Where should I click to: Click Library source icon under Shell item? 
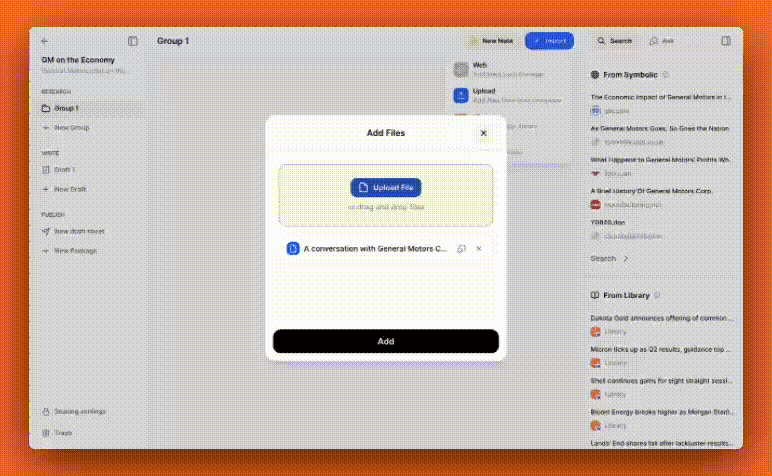(x=595, y=395)
